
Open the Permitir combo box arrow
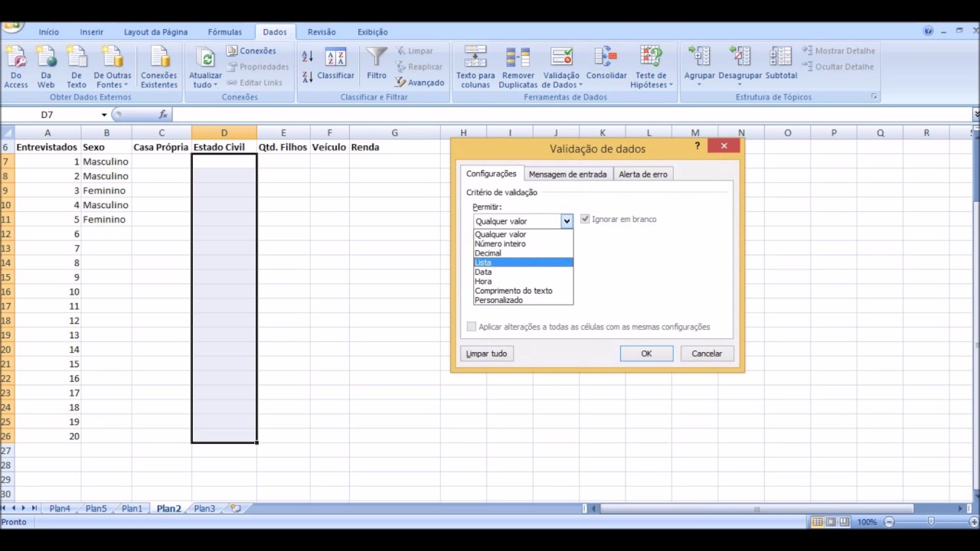(567, 221)
